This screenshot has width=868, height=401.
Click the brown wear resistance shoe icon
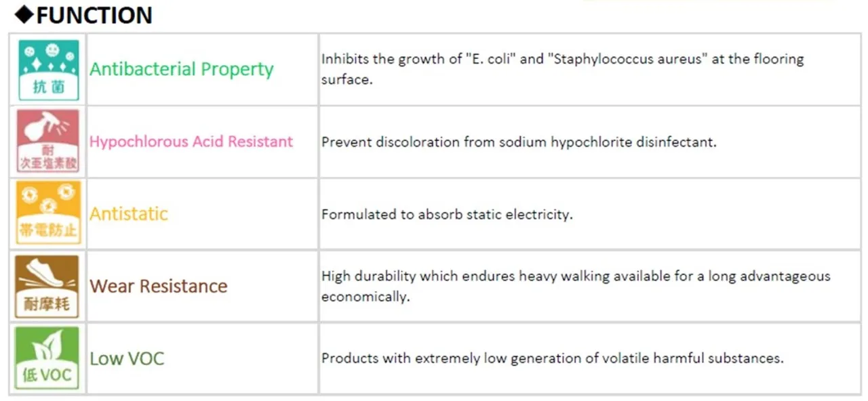(47, 286)
